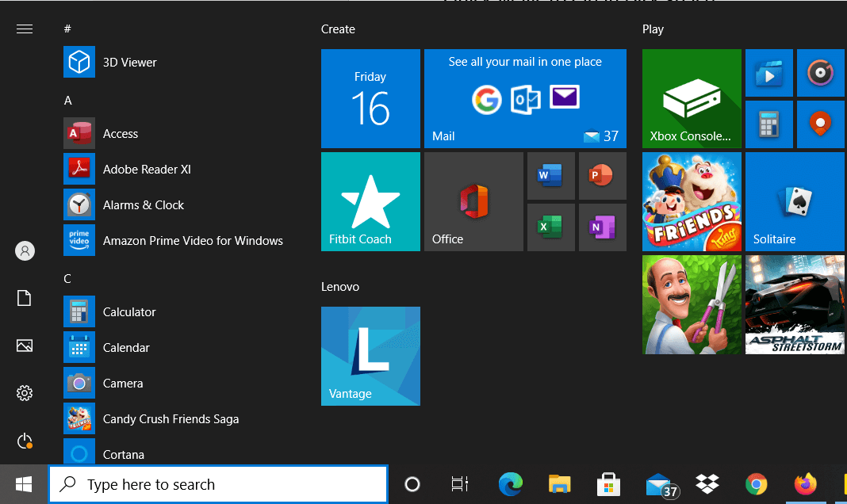This screenshot has height=504, width=847.
Task: Open the Xbox Console Companion tile
Action: (692, 99)
